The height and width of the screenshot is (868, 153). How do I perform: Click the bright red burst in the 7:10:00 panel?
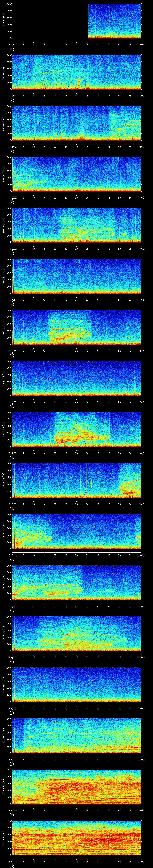click(79, 83)
